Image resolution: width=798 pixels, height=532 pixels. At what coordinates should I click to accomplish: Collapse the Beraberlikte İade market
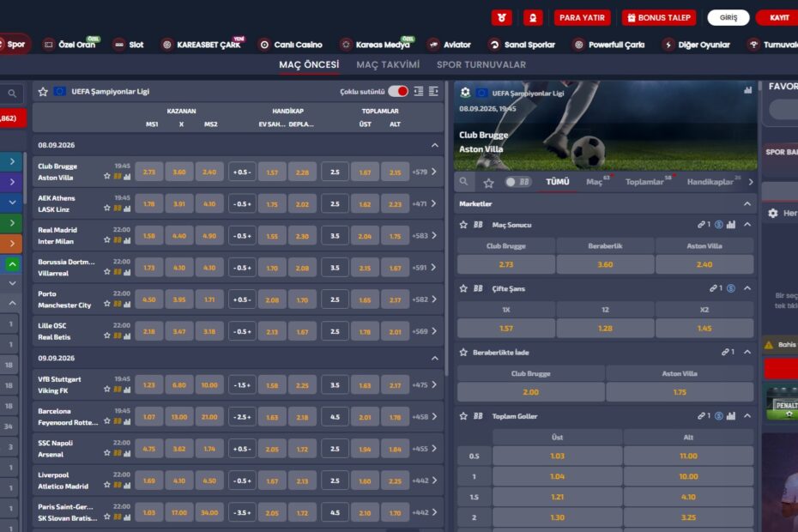pos(747,353)
